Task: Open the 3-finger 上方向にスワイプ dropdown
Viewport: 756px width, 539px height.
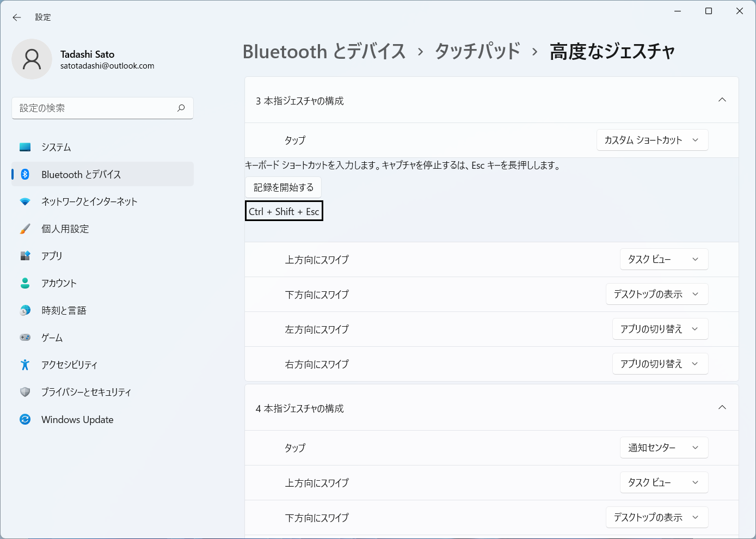Action: (x=663, y=259)
